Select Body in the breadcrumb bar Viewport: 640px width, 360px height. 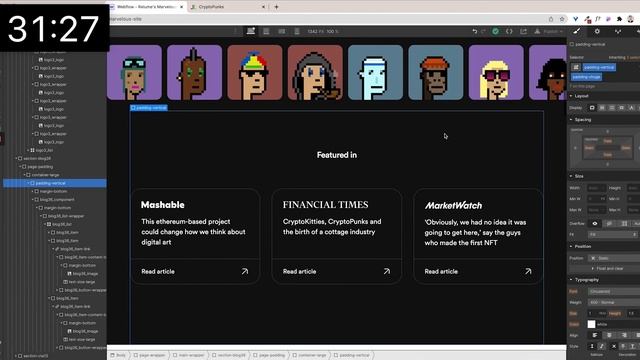point(118,355)
